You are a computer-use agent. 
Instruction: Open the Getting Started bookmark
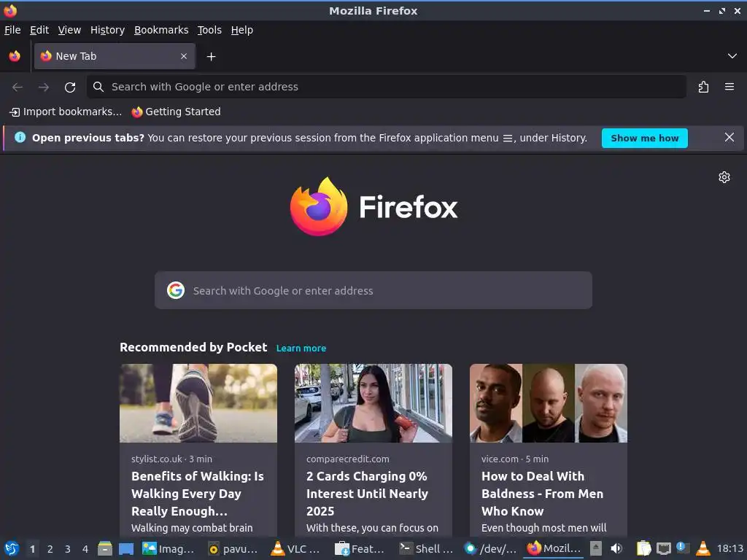[177, 112]
